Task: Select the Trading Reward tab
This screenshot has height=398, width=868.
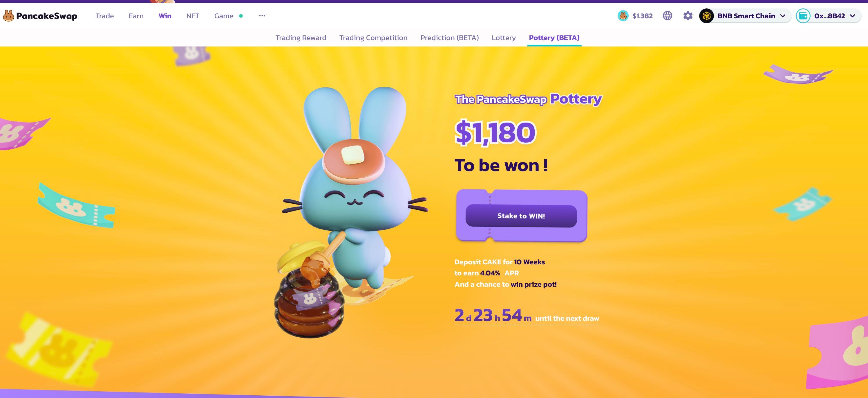Action: coord(301,38)
